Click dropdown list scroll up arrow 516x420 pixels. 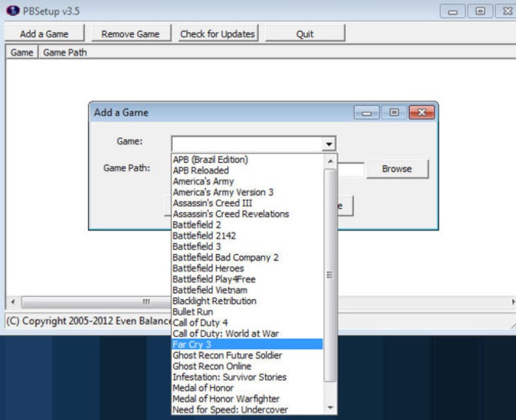(x=330, y=161)
